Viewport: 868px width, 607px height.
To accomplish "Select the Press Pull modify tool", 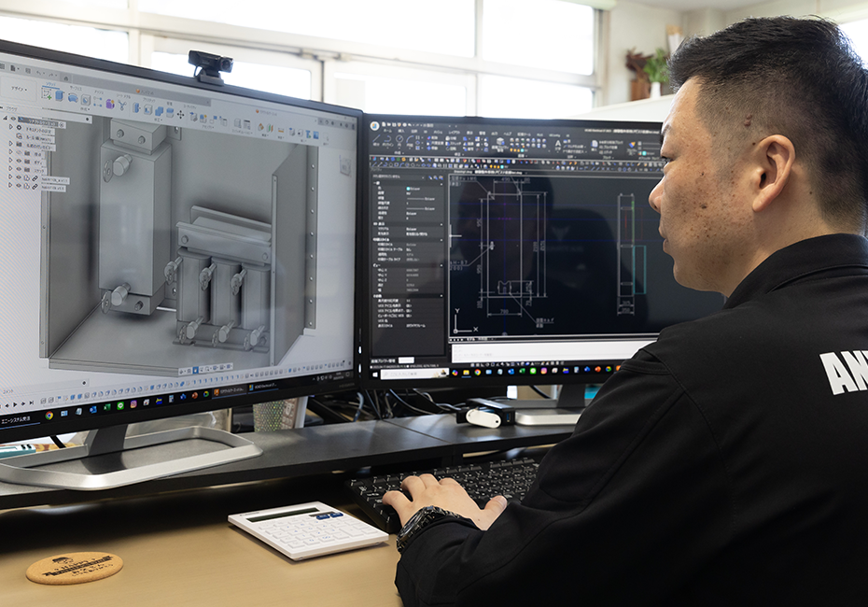I will point(136,106).
